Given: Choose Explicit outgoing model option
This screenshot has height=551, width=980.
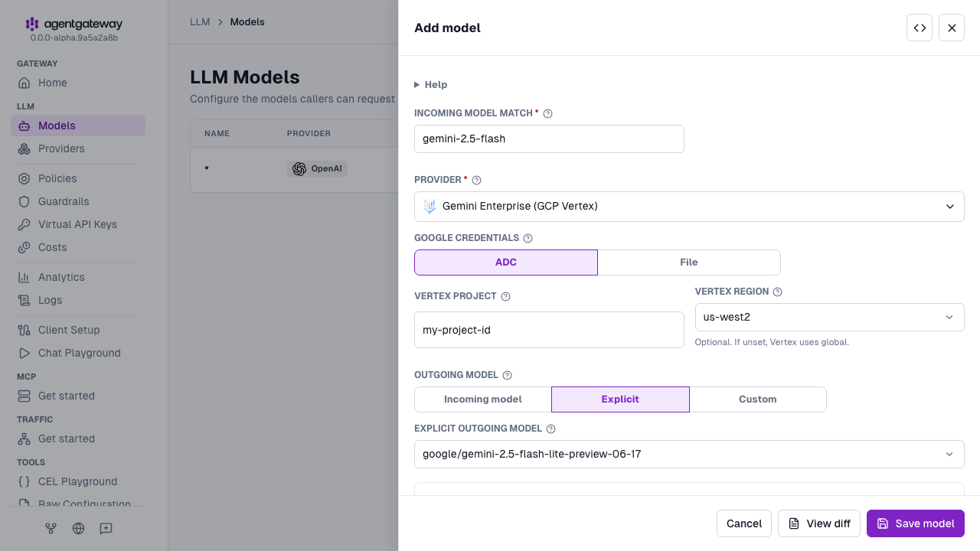Looking at the screenshot, I should (620, 399).
